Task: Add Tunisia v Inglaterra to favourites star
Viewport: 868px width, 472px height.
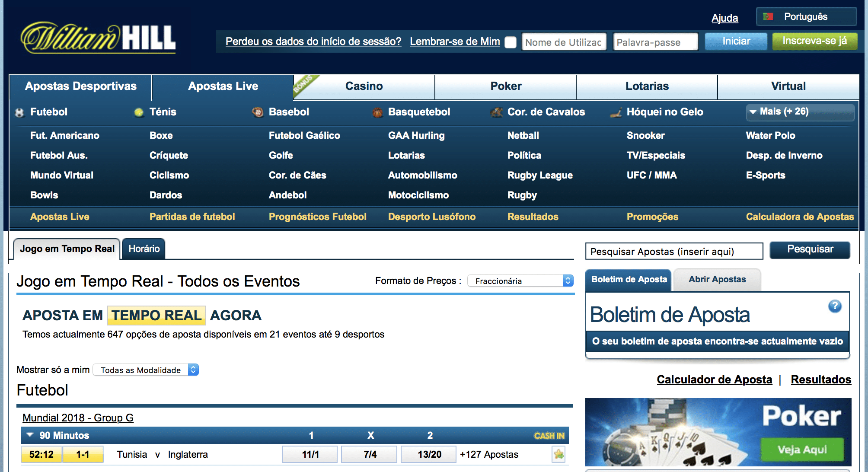Action: 558,454
